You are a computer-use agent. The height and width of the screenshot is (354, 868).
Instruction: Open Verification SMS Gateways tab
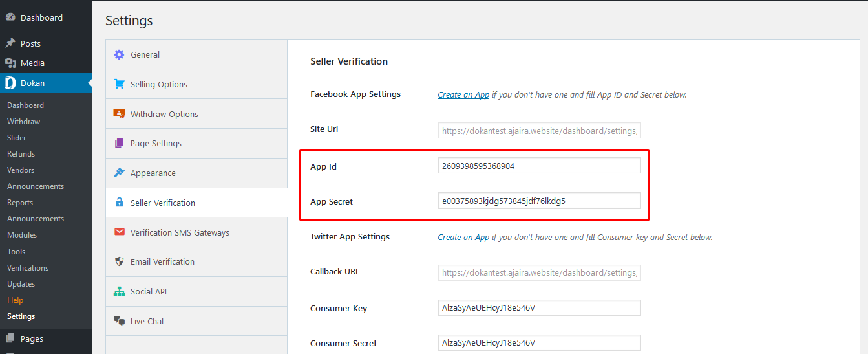(196, 232)
